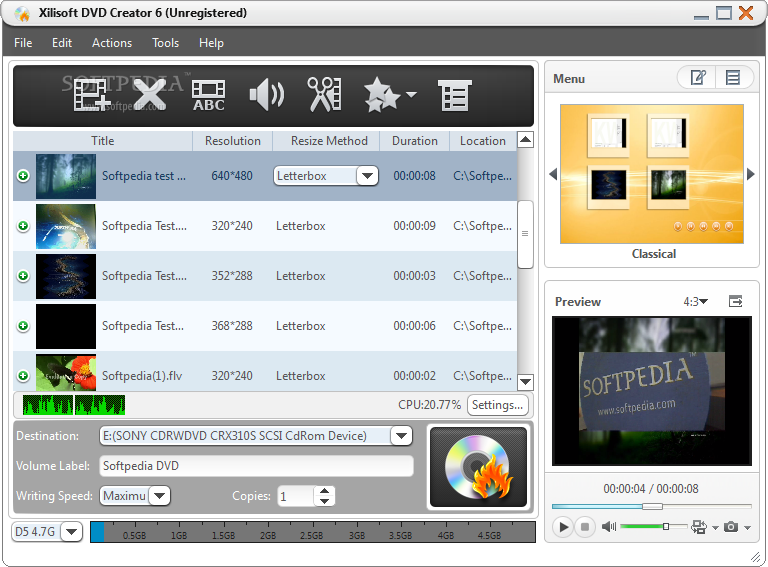The width and height of the screenshot is (768, 567).
Task: Click the preview mode switch icon
Action: pos(699,527)
